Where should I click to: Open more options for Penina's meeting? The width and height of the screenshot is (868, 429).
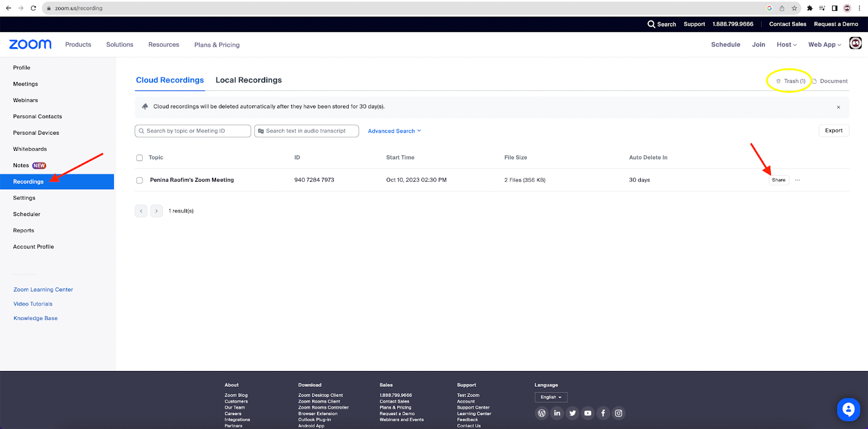coord(797,180)
